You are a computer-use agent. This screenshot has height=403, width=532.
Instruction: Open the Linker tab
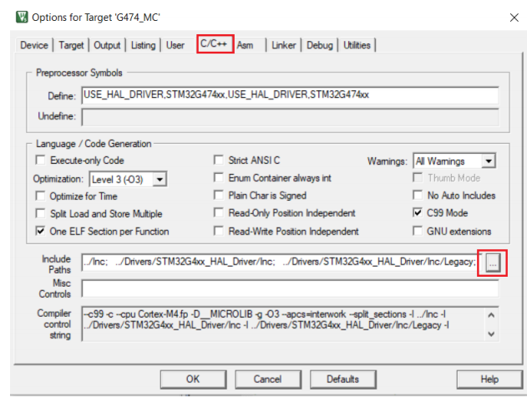[284, 45]
